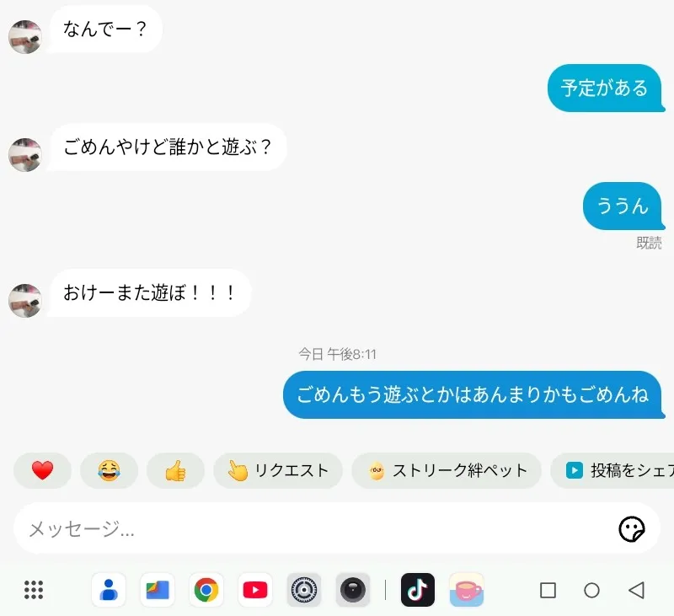
Task: Open the Settings gear app
Action: click(x=304, y=590)
